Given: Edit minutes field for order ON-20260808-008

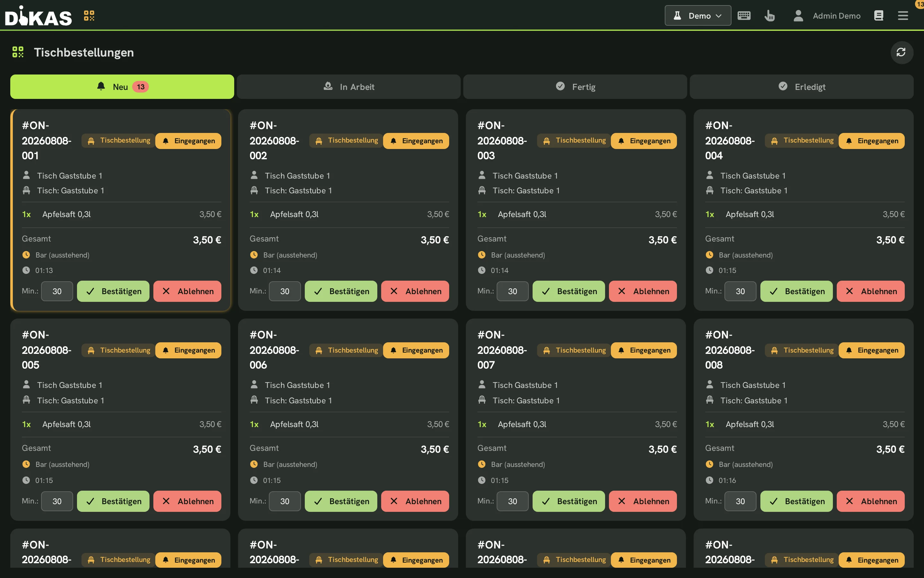Looking at the screenshot, I should [x=740, y=501].
